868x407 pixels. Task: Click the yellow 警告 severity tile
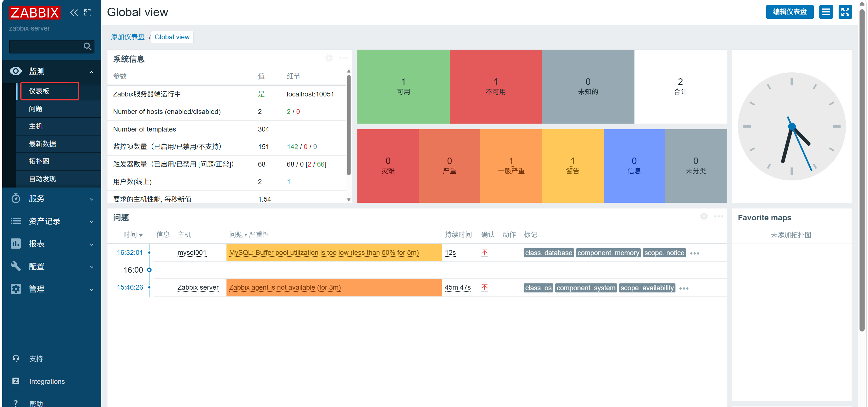tap(573, 166)
